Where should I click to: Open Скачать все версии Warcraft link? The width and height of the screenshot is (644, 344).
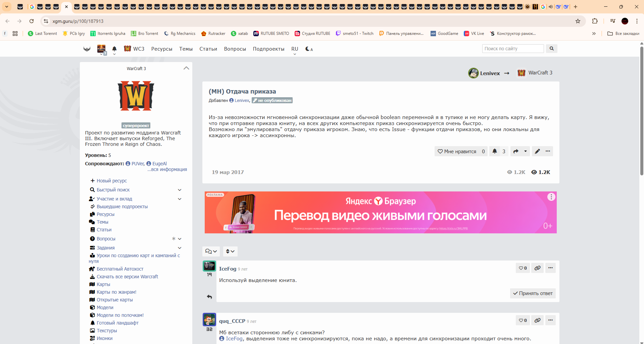[127, 277]
